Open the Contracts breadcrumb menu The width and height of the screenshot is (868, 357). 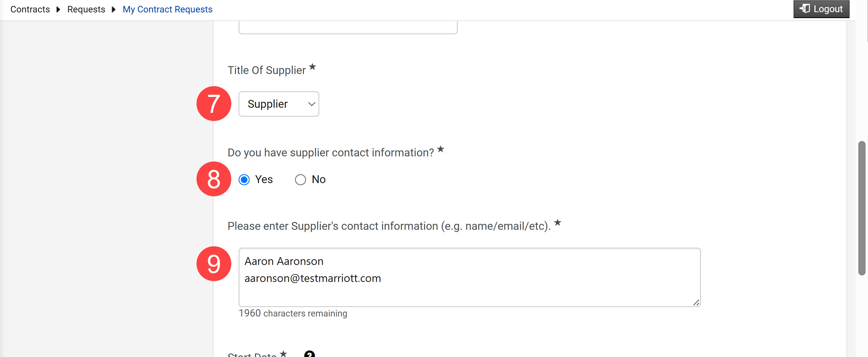point(30,9)
